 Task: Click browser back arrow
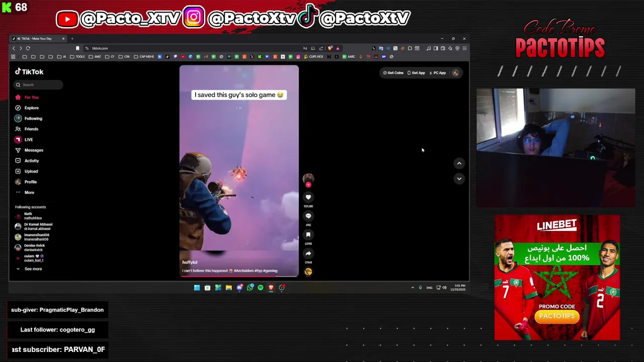pos(14,48)
